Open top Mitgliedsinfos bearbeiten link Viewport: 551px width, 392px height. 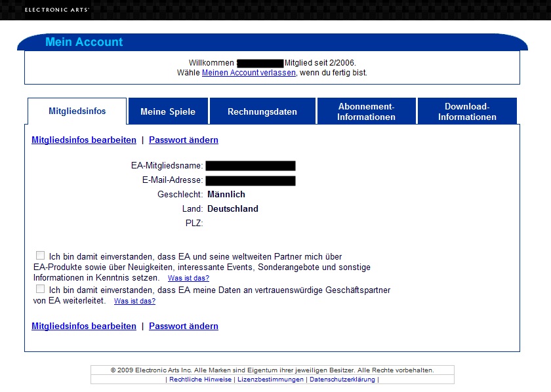coord(84,140)
